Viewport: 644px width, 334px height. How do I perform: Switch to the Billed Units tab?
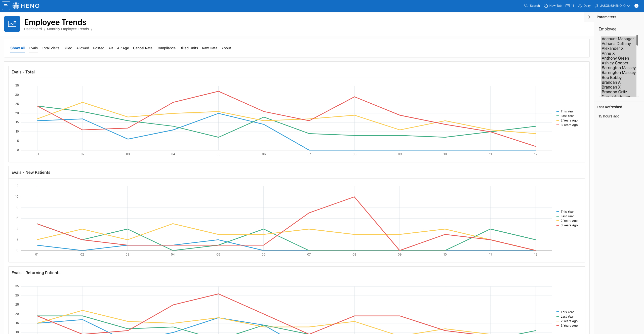tap(189, 48)
